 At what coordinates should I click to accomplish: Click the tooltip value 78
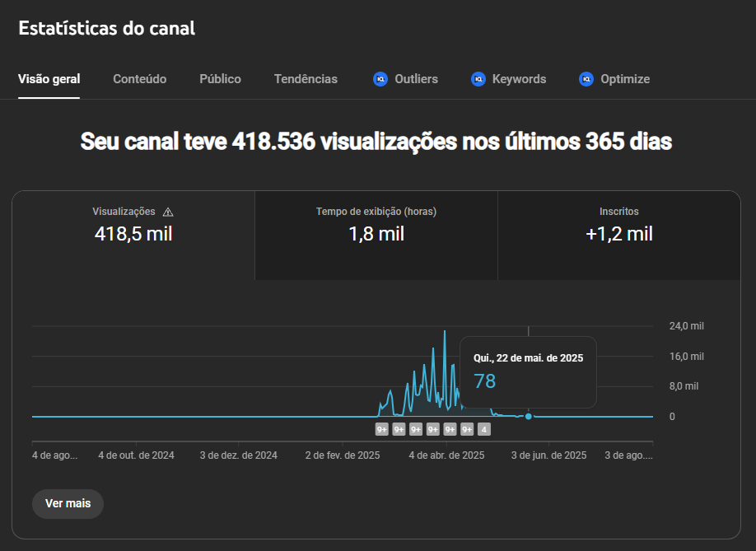[484, 381]
